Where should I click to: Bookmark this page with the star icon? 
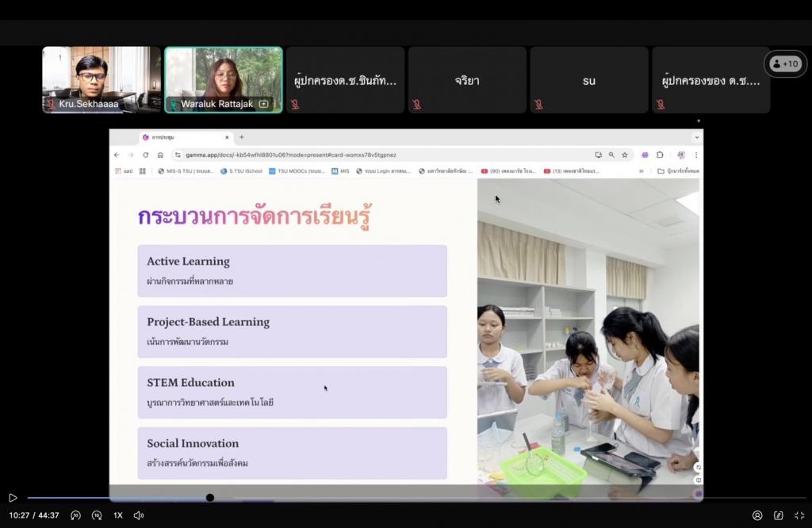point(625,155)
